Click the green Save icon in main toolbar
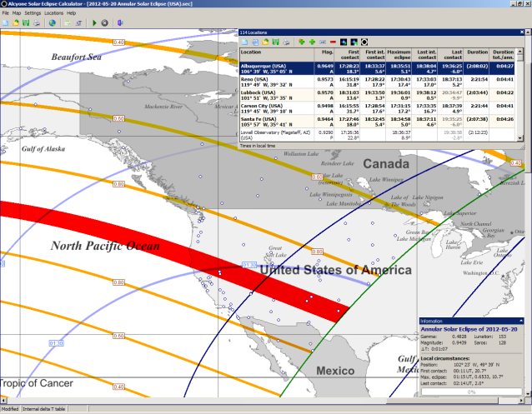This screenshot has height=414, width=532. [27, 23]
